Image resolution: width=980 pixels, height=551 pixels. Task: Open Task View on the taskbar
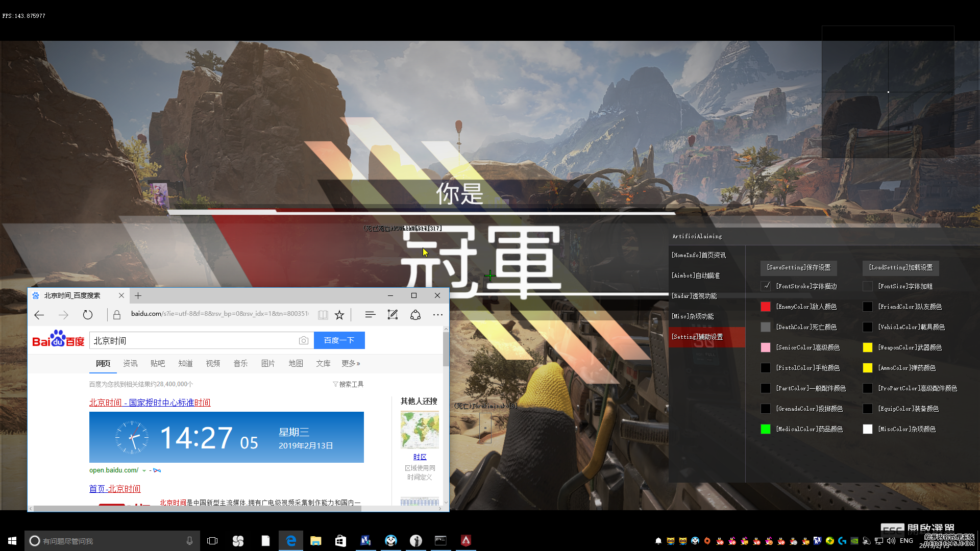coord(212,541)
